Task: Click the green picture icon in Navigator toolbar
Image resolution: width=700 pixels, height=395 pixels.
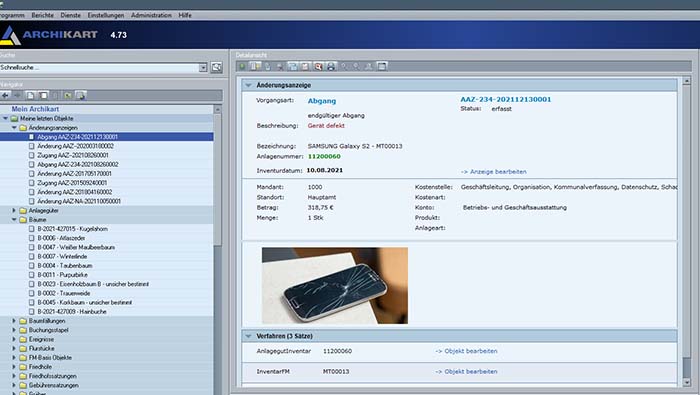Action: point(68,96)
